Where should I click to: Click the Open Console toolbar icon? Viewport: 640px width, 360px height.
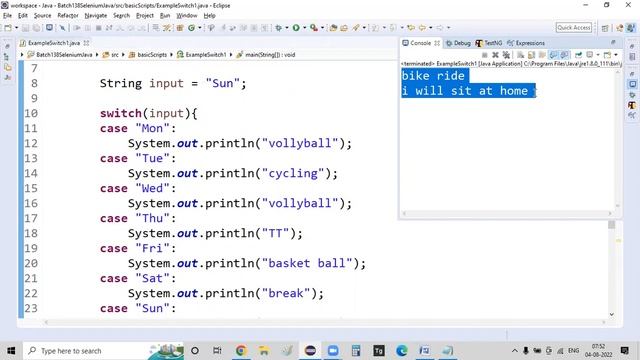click(49, 28)
